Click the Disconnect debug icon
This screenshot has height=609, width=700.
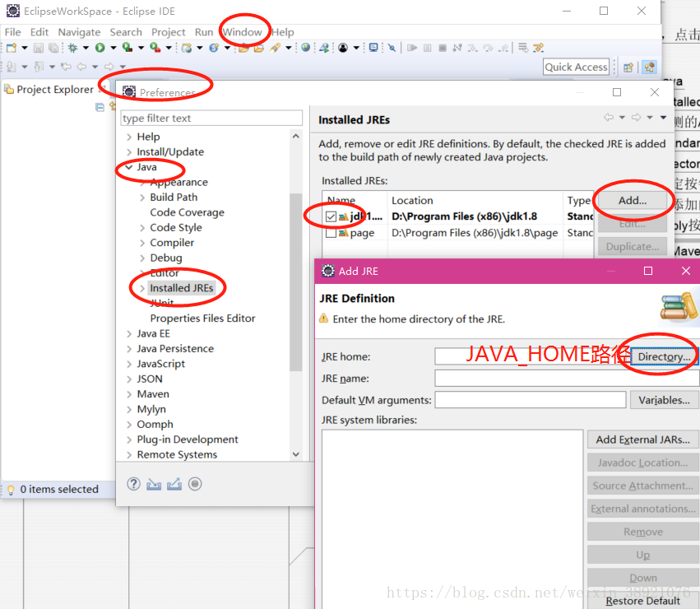(x=457, y=48)
